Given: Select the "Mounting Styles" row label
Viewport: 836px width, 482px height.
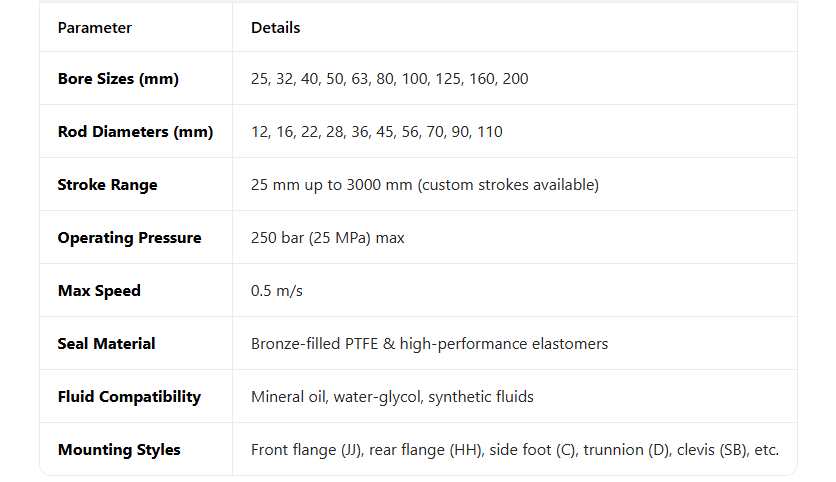Looking at the screenshot, I should (x=119, y=450).
